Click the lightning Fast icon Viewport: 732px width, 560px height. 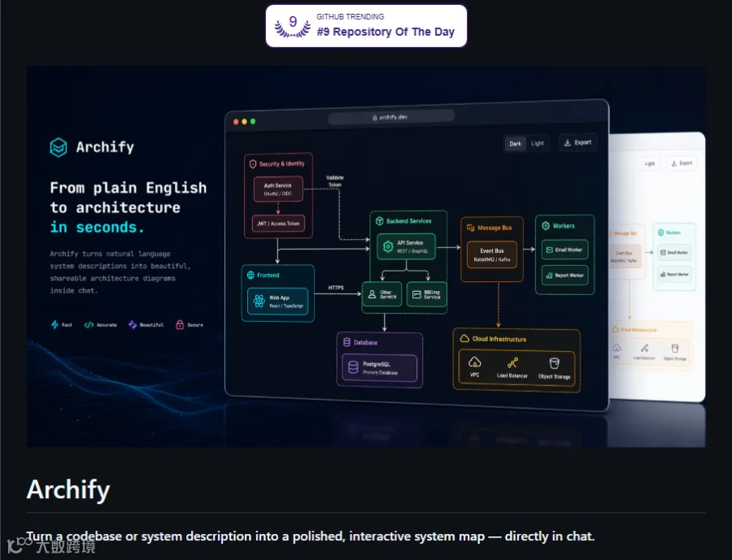click(54, 324)
